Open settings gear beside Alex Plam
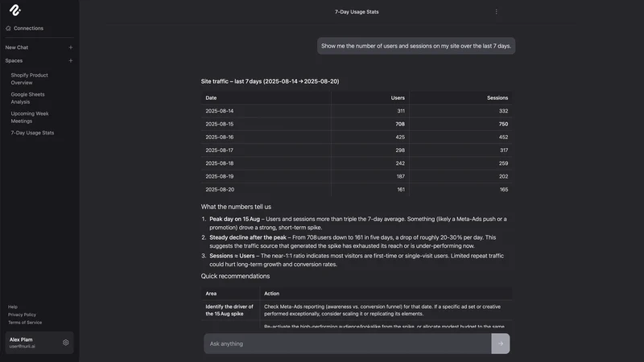The height and width of the screenshot is (362, 644). [x=66, y=343]
